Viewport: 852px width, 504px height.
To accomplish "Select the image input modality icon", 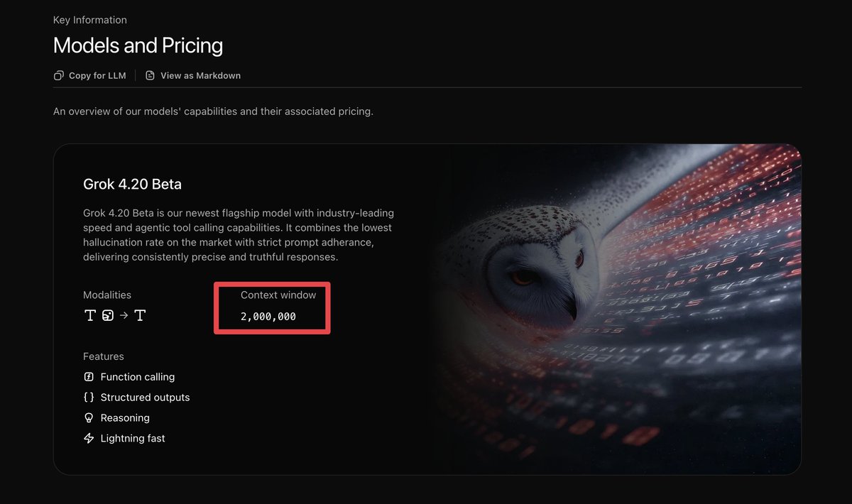I will click(108, 315).
